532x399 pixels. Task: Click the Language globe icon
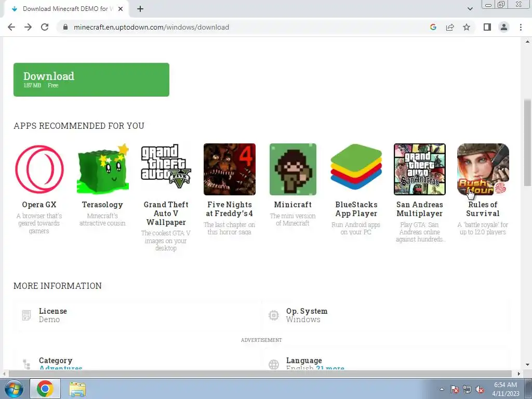(273, 364)
